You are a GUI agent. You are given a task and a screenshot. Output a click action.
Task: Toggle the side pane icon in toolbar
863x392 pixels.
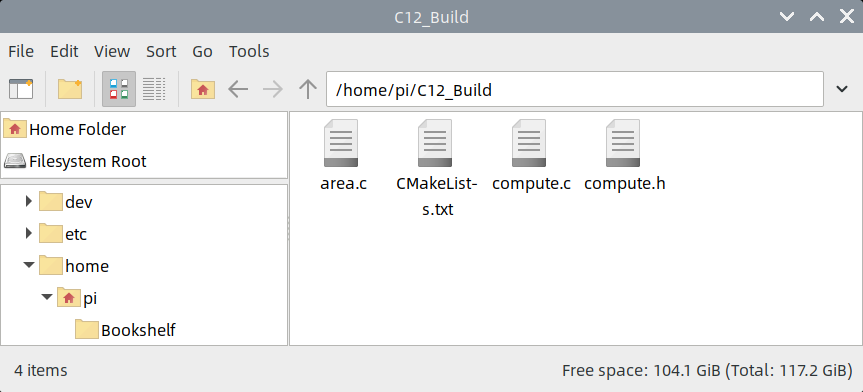[x=21, y=89]
